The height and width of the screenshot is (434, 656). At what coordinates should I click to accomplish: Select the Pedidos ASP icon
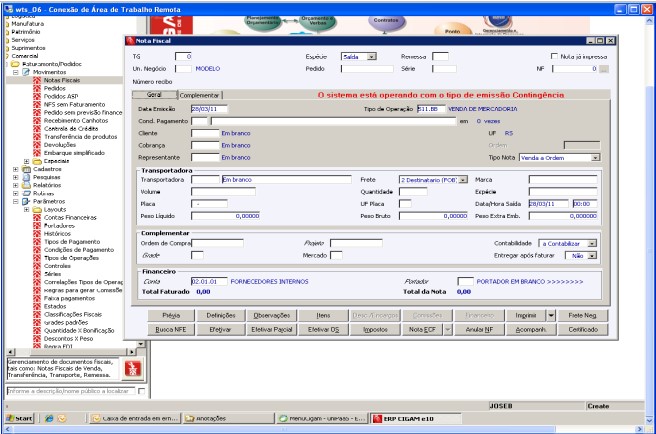tap(37, 96)
